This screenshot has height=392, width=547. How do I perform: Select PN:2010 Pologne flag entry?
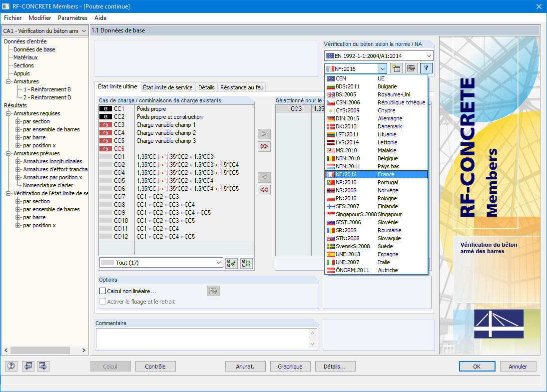click(x=376, y=198)
